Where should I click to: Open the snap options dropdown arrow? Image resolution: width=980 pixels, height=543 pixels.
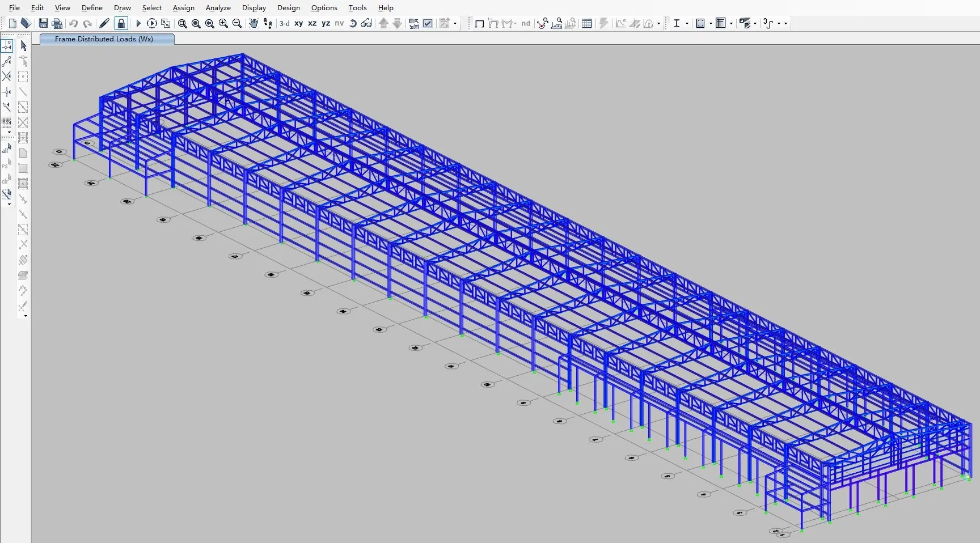[x=454, y=23]
